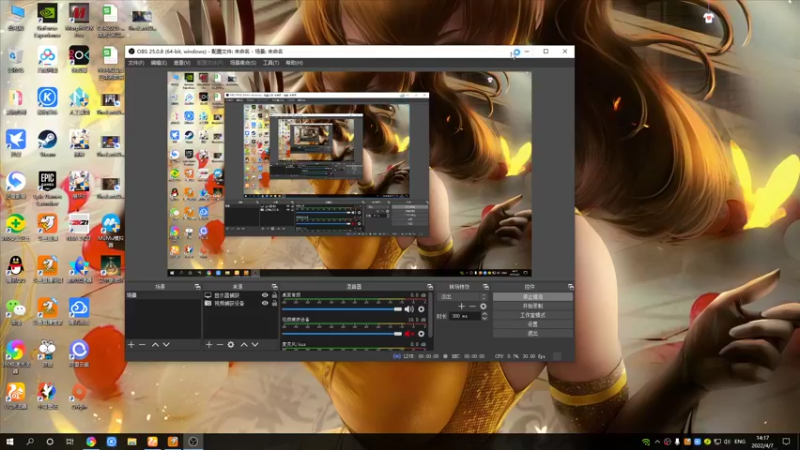This screenshot has height=450, width=800.
Task: Click the Stop Streaming button
Action: tap(533, 296)
